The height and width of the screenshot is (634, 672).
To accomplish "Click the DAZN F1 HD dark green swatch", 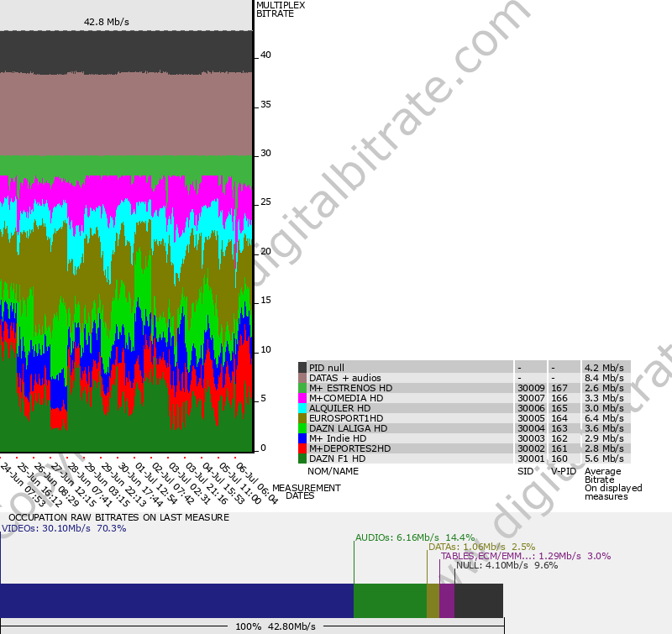I will point(302,458).
